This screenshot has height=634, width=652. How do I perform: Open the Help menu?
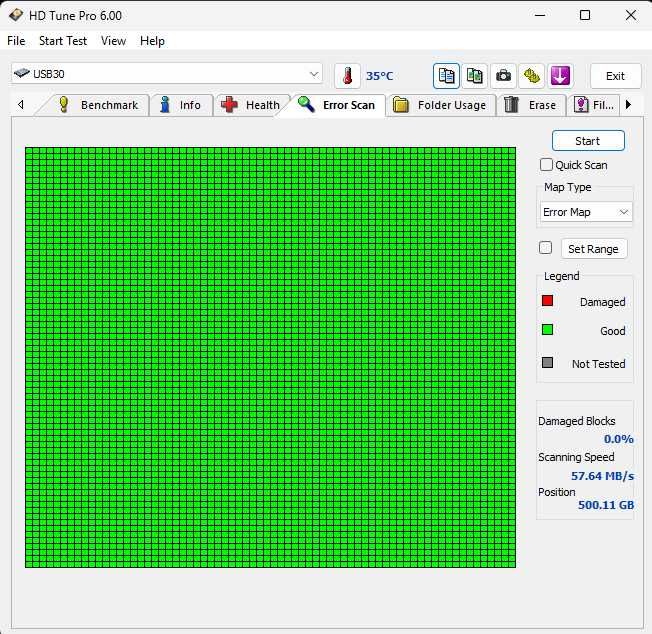click(x=152, y=41)
